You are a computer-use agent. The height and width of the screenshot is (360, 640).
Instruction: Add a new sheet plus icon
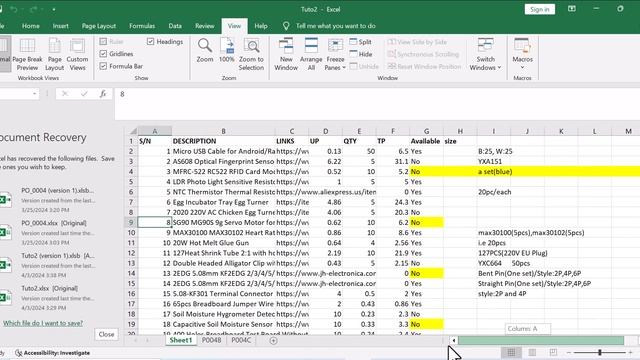273,340
